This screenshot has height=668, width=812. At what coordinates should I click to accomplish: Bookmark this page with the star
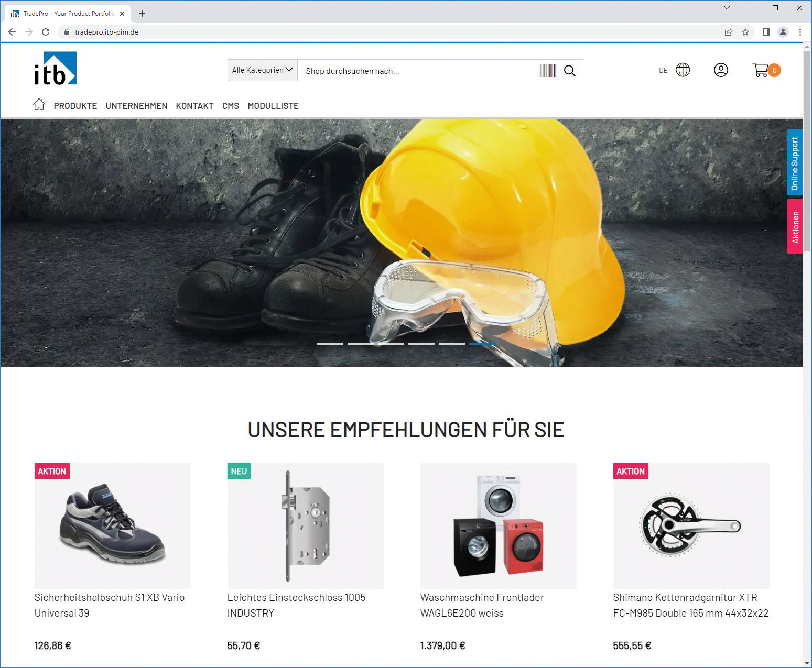click(x=745, y=32)
